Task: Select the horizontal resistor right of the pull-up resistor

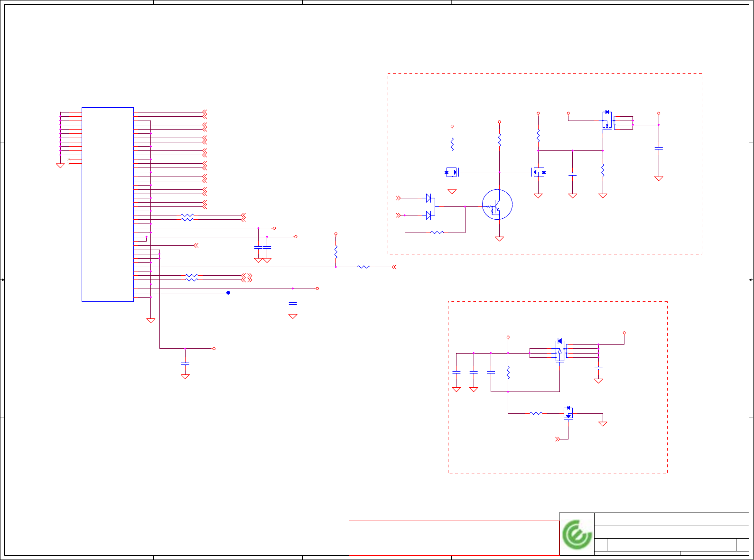Action: (363, 267)
